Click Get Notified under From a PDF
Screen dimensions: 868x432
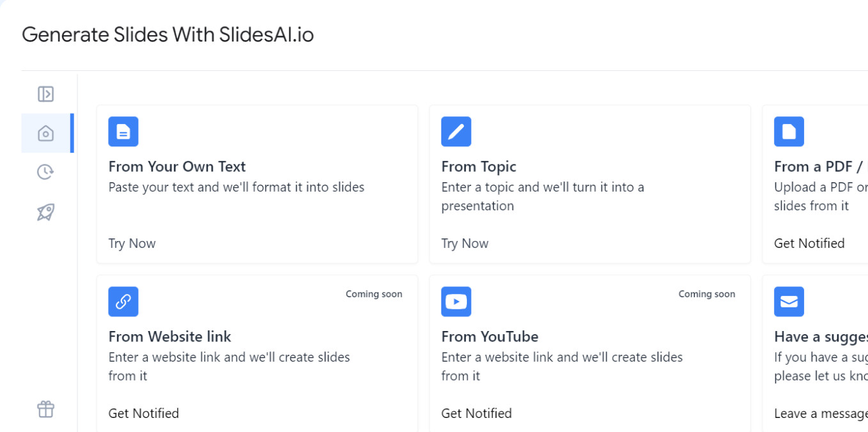(x=809, y=243)
